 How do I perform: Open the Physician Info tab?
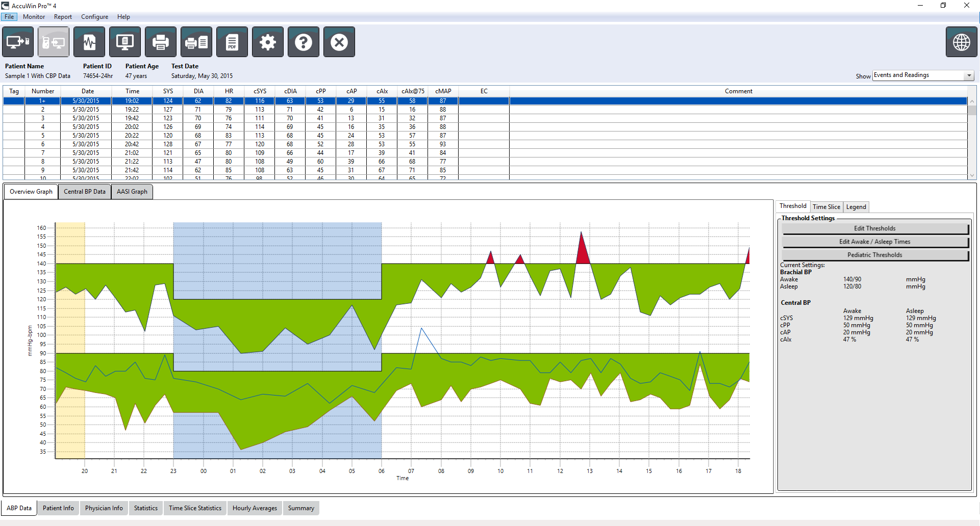tap(104, 508)
